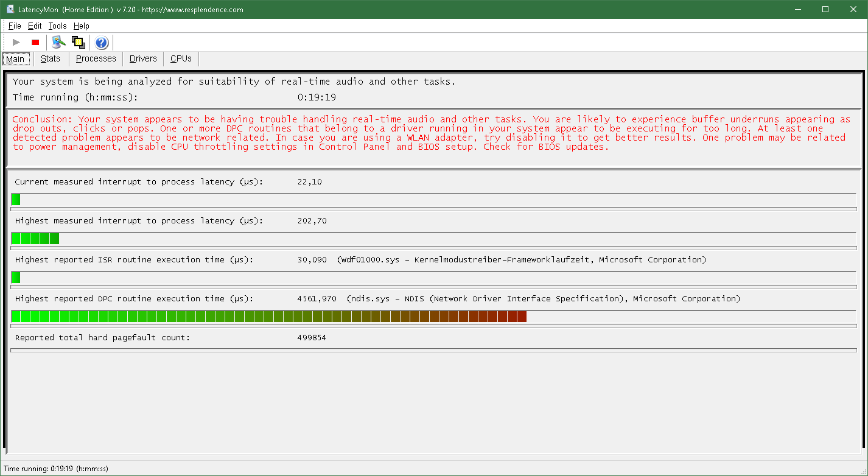Click the 'Your system is being analyzed' line
This screenshot has width=868, height=476.
234,82
